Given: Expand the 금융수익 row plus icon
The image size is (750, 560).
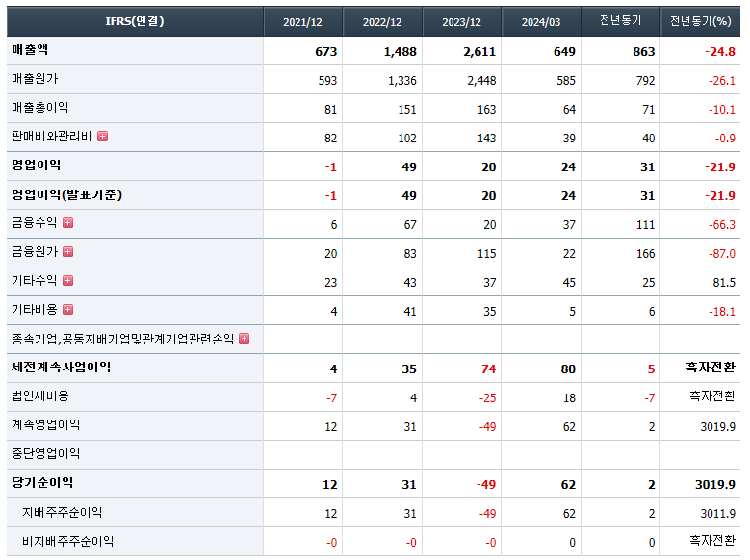Looking at the screenshot, I should click(68, 223).
